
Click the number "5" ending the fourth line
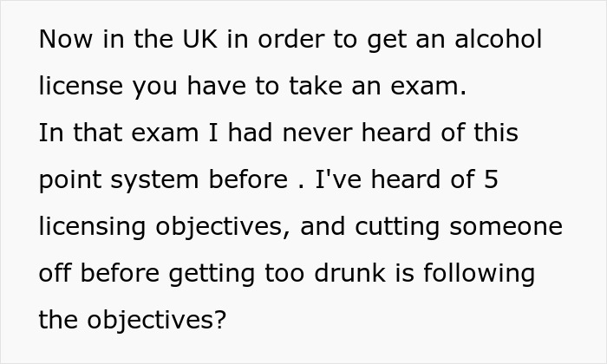(489, 180)
